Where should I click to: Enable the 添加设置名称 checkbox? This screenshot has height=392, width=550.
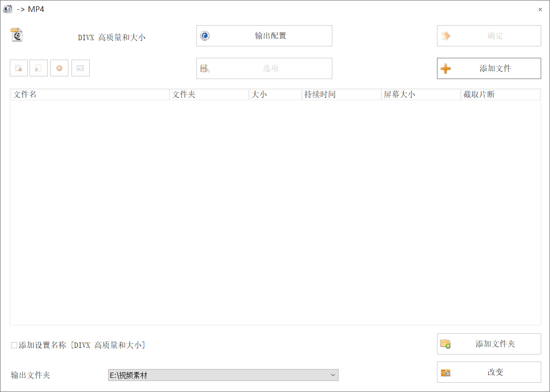(13, 345)
